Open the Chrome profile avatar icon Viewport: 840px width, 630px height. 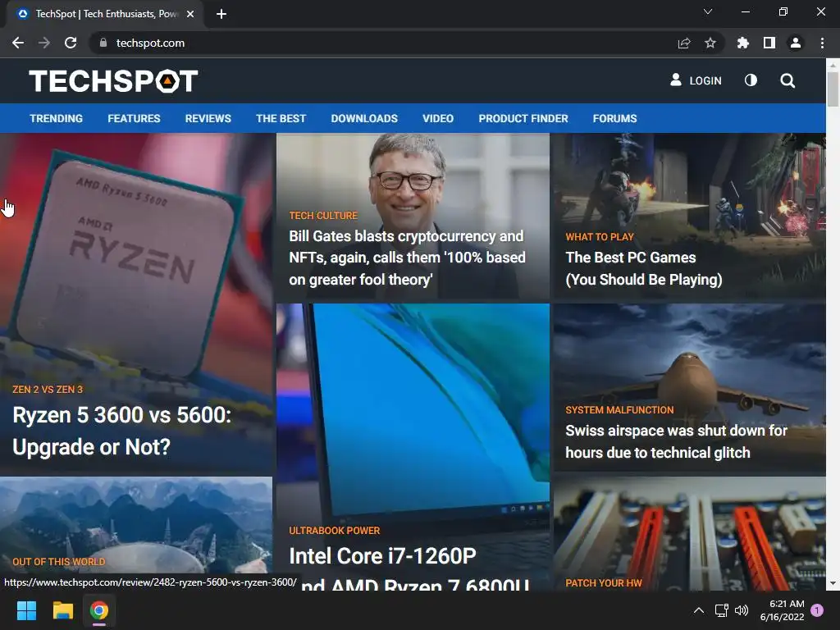[x=796, y=43]
